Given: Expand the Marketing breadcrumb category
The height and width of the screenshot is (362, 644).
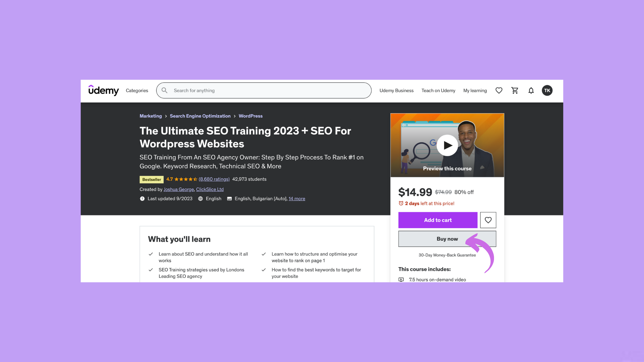Looking at the screenshot, I should [x=150, y=115].
